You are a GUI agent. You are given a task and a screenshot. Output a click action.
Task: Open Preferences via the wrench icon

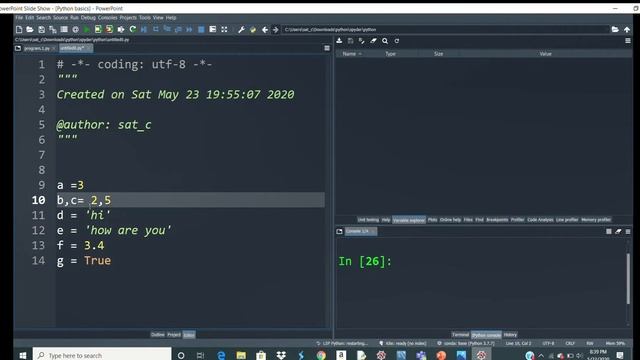tap(241, 29)
